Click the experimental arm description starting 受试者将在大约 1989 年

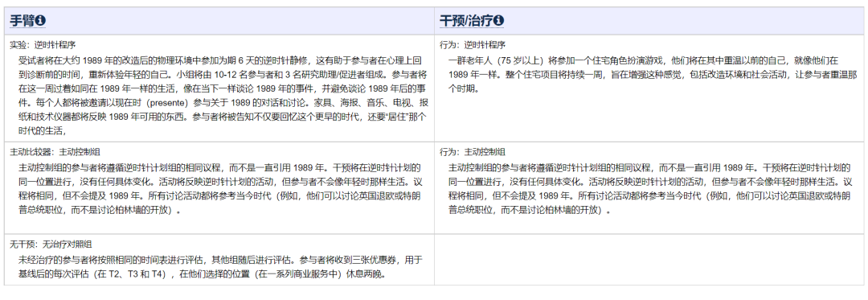(x=223, y=96)
